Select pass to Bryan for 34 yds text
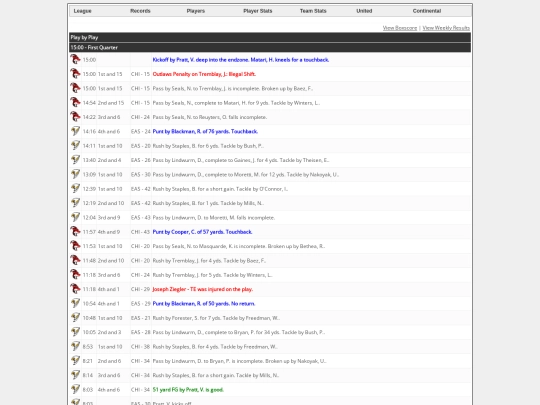 [239, 332]
